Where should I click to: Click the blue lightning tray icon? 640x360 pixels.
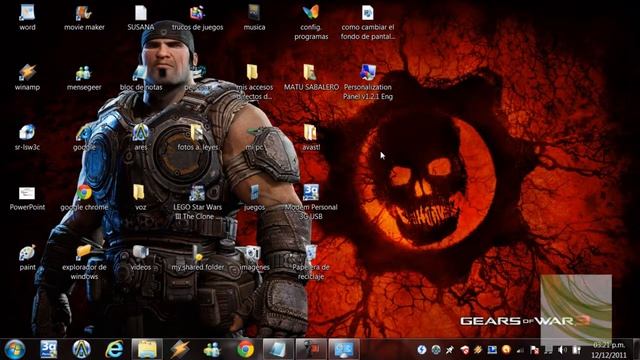pos(422,349)
